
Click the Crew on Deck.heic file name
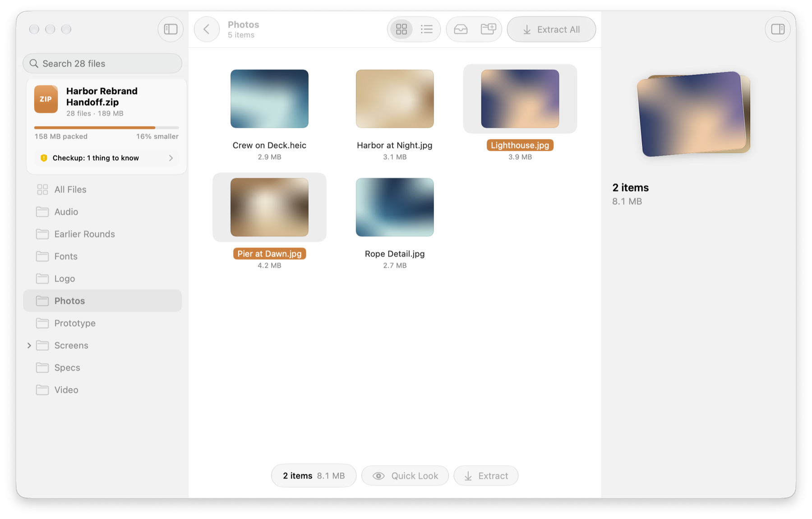tap(269, 145)
